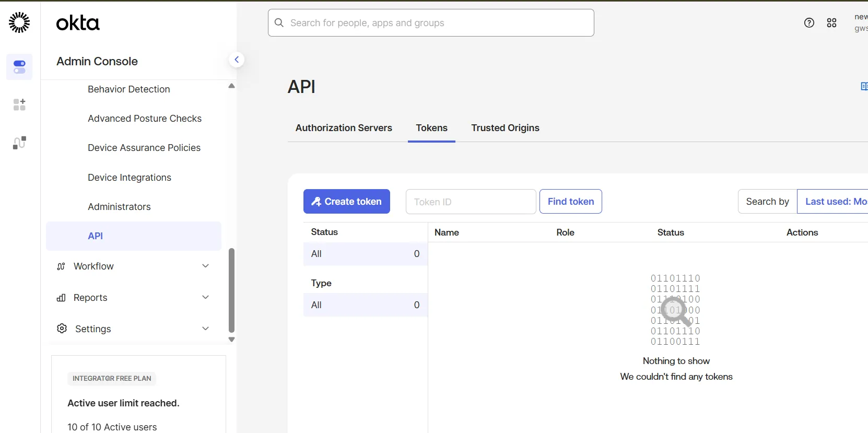Click the sidebar scroll up arrow
The image size is (868, 433).
[x=231, y=86]
